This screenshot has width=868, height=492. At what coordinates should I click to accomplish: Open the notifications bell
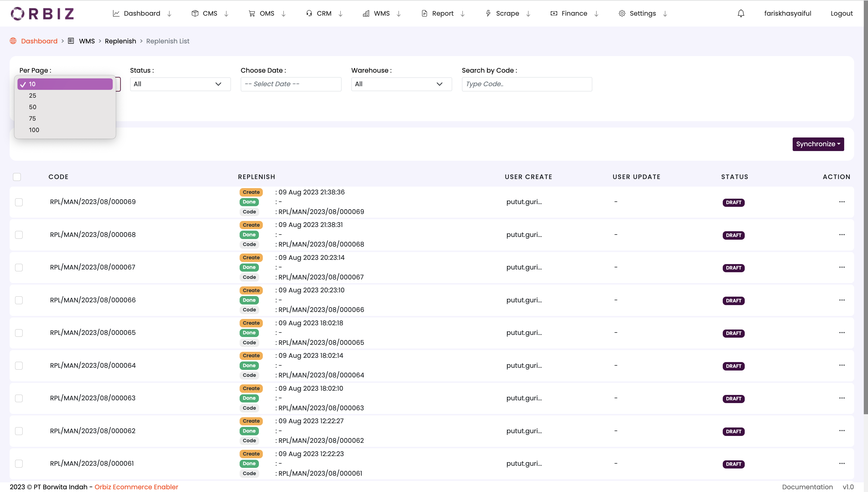pos(741,14)
